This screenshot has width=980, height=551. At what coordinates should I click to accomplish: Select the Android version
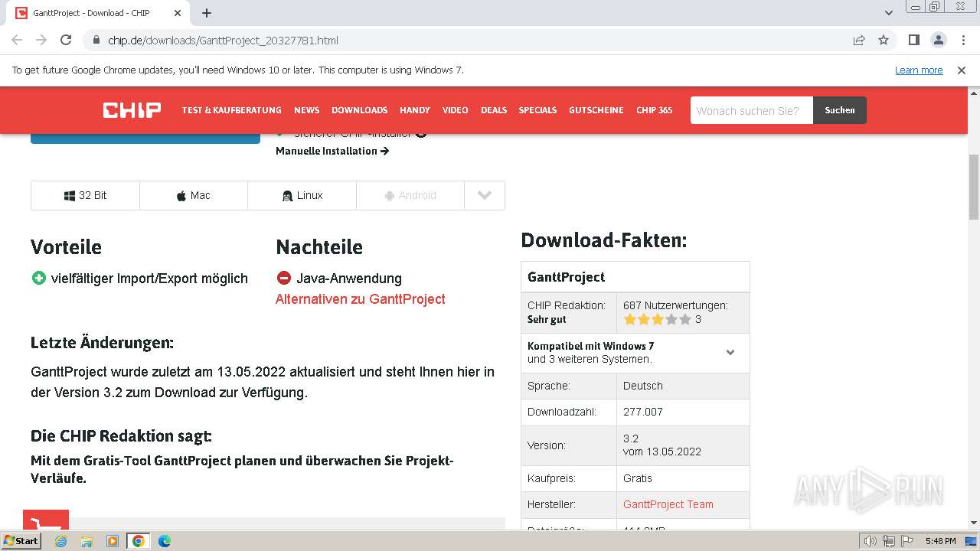[410, 195]
